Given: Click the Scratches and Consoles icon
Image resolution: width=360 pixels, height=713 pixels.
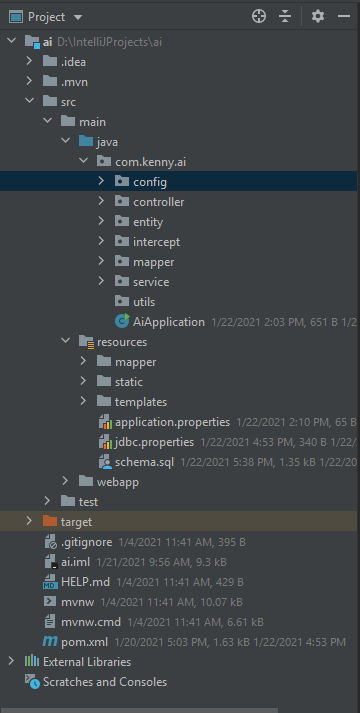Looking at the screenshot, I should point(32,682).
